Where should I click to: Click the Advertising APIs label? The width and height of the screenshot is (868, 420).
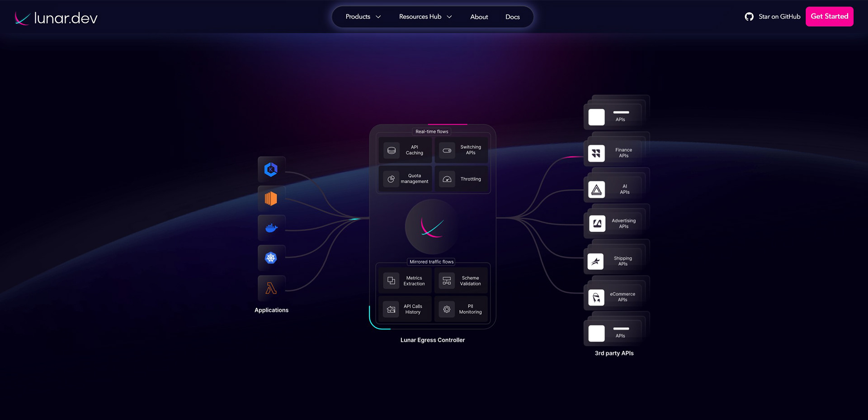click(x=624, y=224)
